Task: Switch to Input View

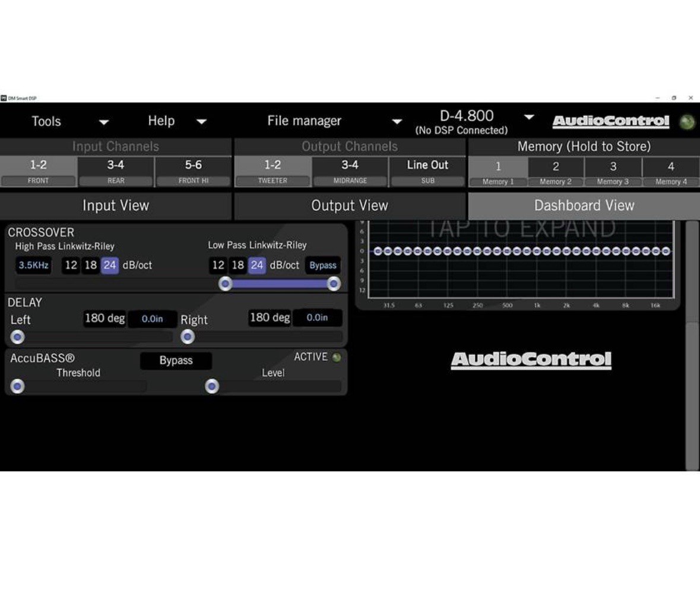Action: (116, 206)
